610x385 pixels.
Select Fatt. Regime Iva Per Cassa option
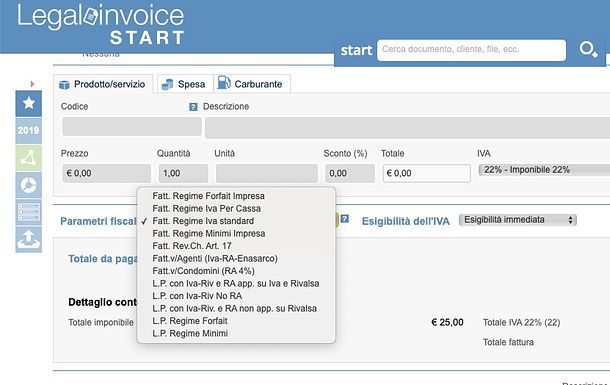[236, 208]
